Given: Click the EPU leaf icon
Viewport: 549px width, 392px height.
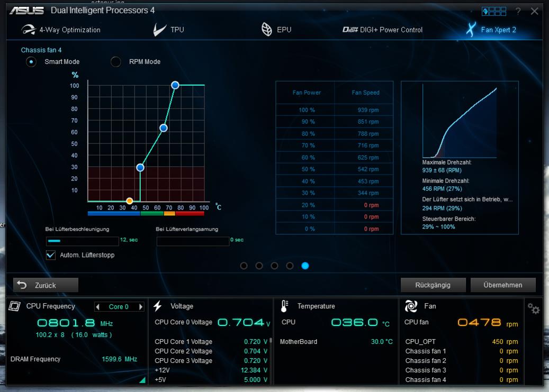Looking at the screenshot, I should point(267,30).
